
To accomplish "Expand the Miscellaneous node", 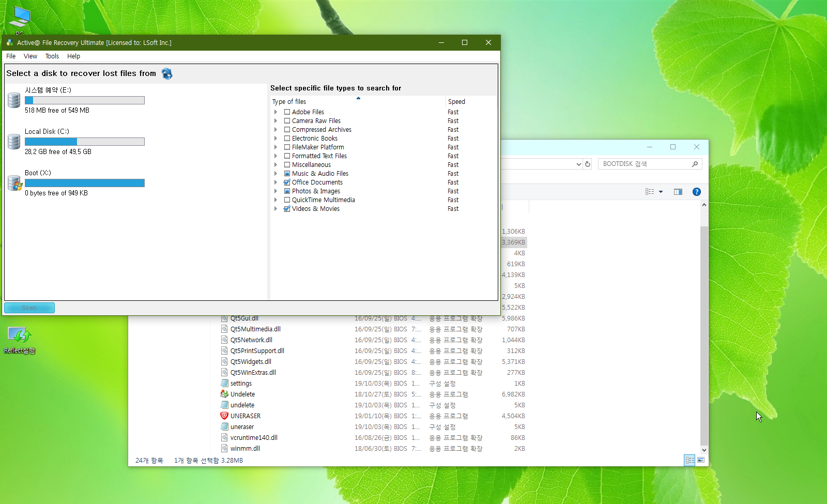I will 275,164.
